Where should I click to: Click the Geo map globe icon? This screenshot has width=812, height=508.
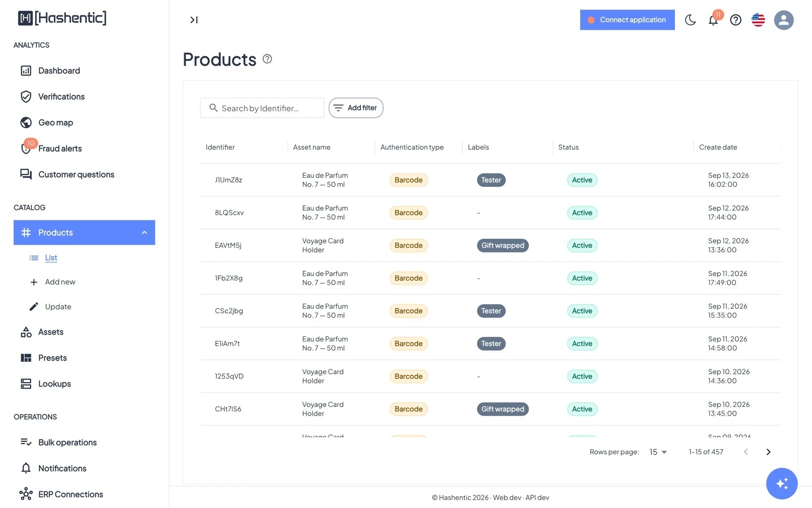(x=26, y=122)
